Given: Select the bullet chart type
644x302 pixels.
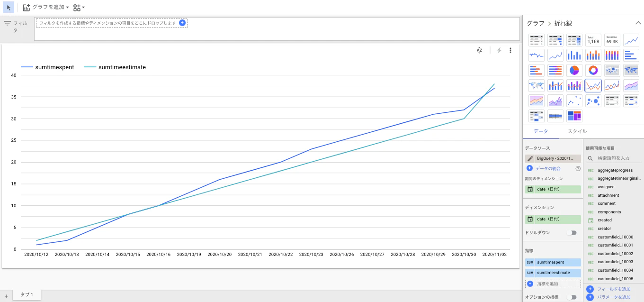Looking at the screenshot, I should [x=555, y=116].
